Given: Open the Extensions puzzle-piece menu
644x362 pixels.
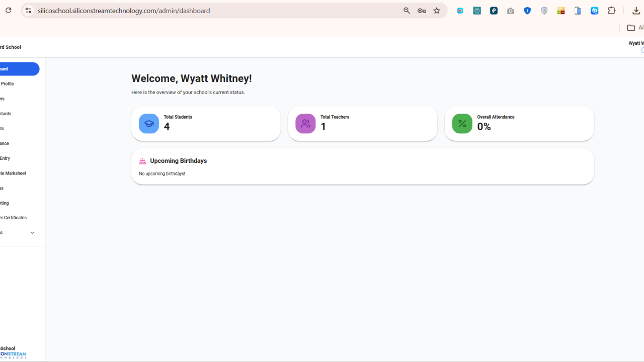Looking at the screenshot, I should [x=612, y=11].
